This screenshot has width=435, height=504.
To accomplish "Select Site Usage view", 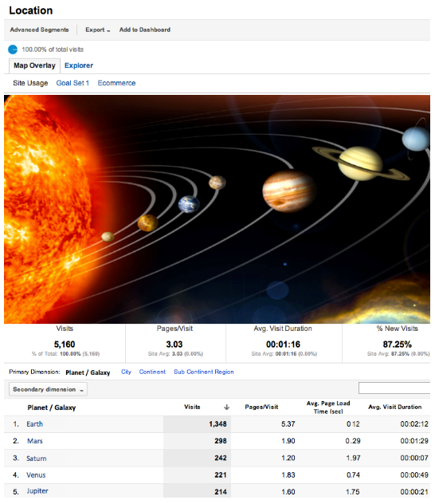I will point(30,83).
